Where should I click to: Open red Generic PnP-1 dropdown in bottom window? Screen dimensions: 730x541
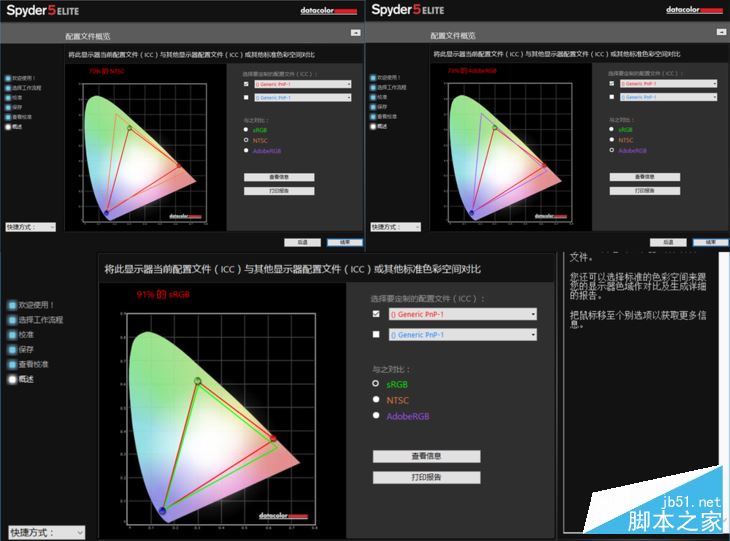[463, 314]
